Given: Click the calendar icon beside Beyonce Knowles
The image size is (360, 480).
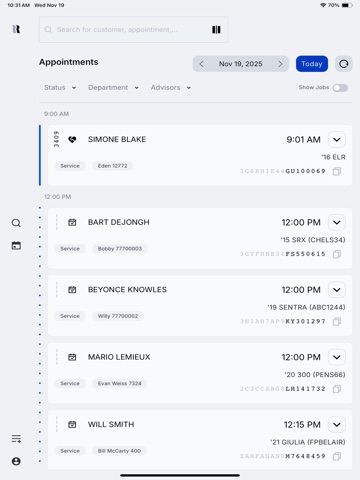Looking at the screenshot, I should click(72, 290).
